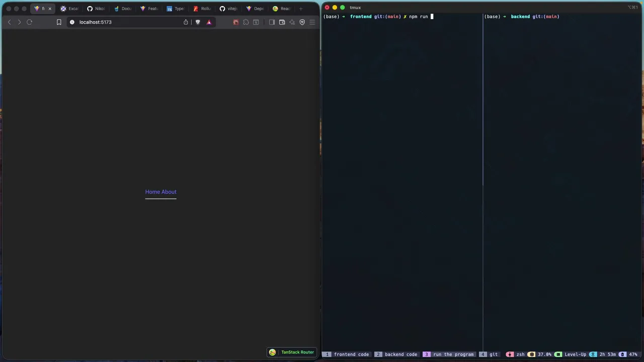644x362 pixels.
Task: Click the TanStack Router logo icon
Action: [x=272, y=352]
